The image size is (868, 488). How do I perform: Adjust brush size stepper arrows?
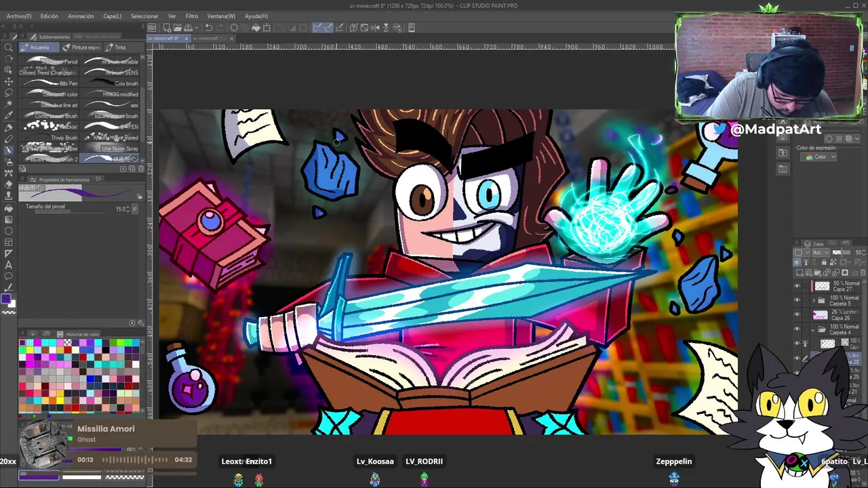tap(128, 209)
